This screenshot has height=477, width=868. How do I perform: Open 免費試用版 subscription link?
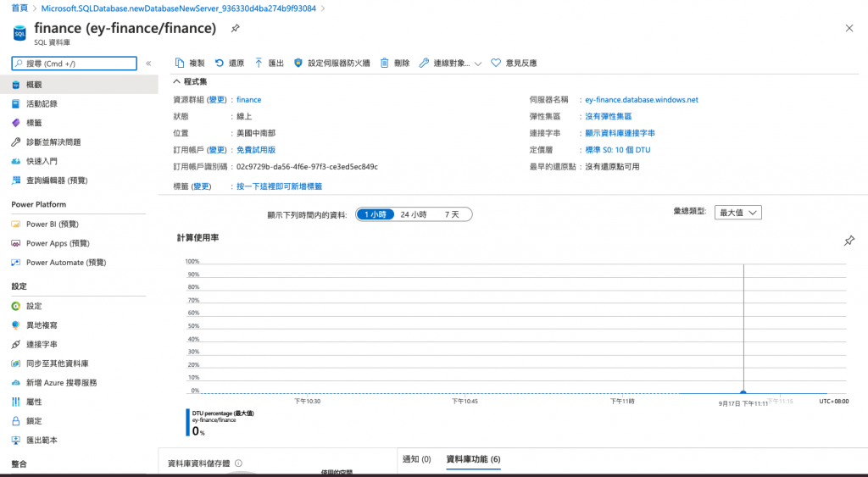pos(256,150)
